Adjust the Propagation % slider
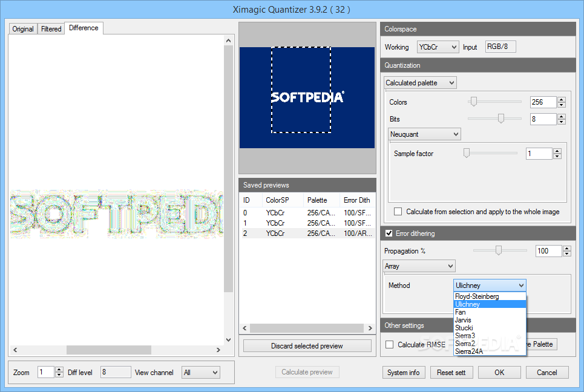584x392 pixels. pos(498,250)
